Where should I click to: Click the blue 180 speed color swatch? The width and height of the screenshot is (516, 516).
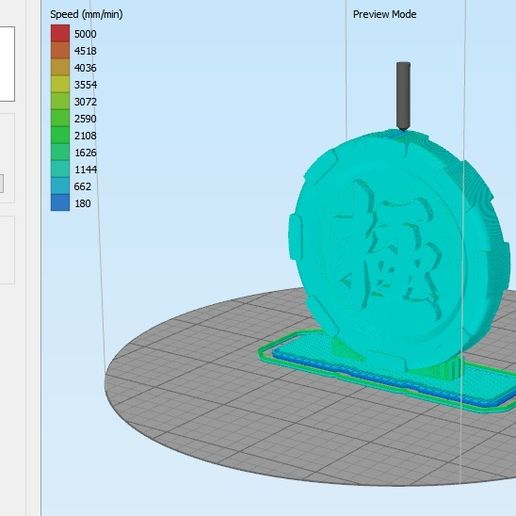coord(60,203)
